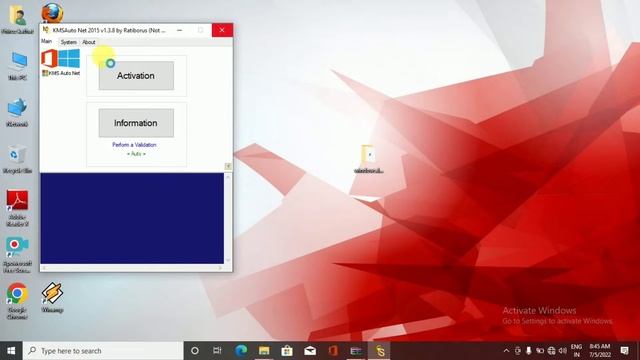Click the Information button

[x=136, y=123]
